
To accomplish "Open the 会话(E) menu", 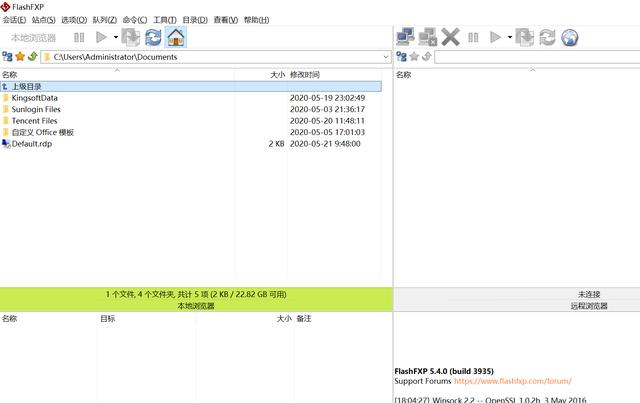I will pos(14,20).
